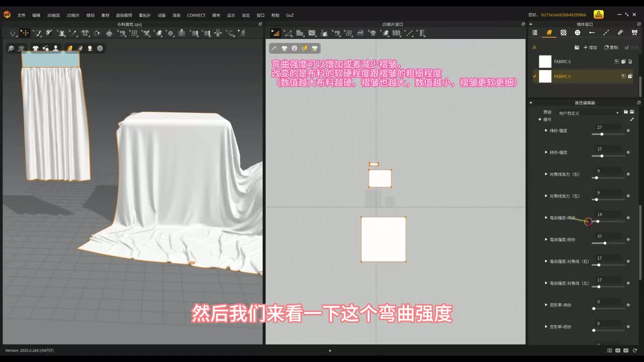Select the rectangle pattern tool in 2D toolbar
This screenshot has width=644, height=362.
[312, 33]
